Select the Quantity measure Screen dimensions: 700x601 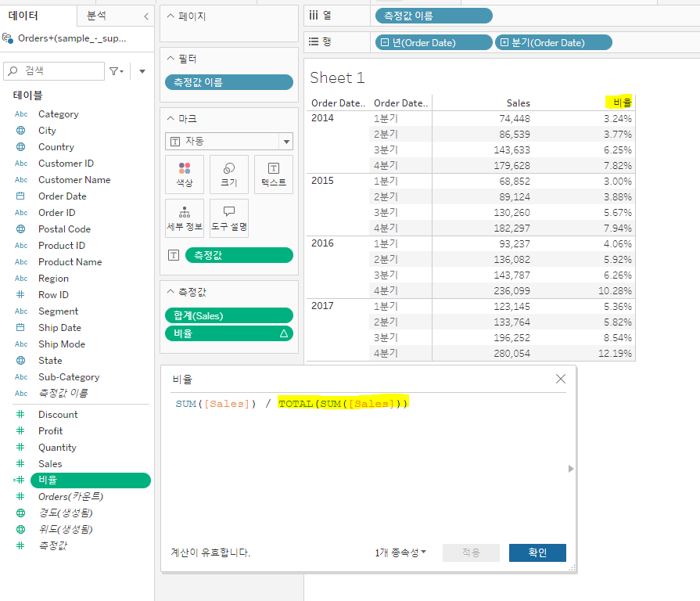point(57,448)
